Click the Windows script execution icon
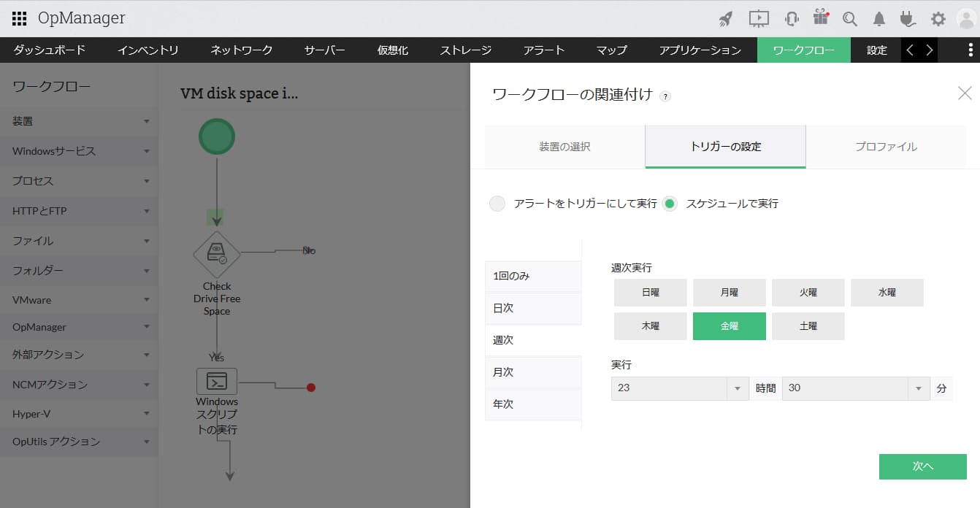The height and width of the screenshot is (508, 980). [217, 381]
